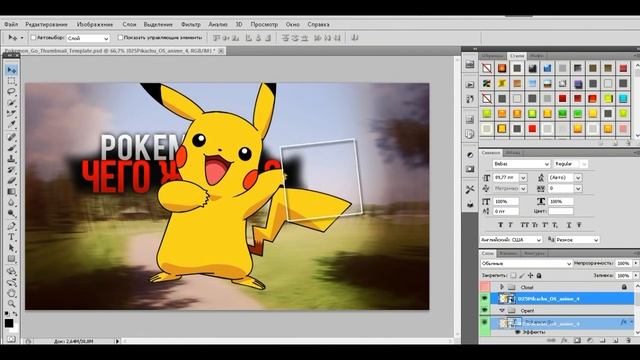Click Underline text style button
The height and width of the screenshot is (360, 640).
coord(569,225)
